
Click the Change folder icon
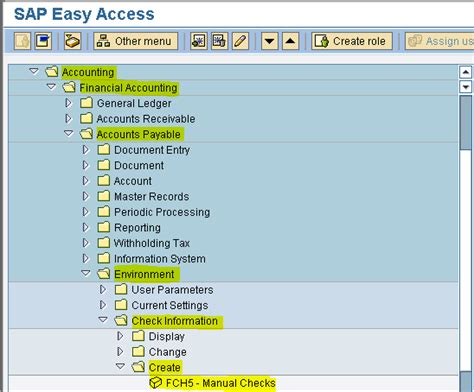point(138,351)
